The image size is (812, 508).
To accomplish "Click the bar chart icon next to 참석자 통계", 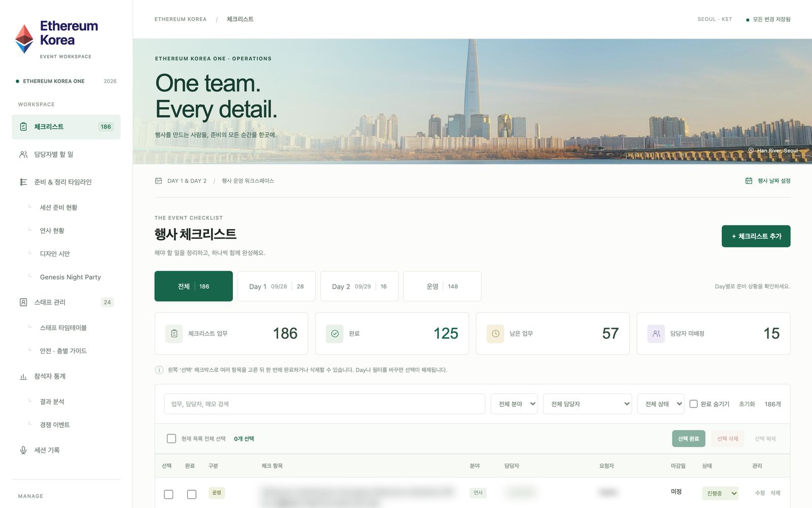I will (23, 376).
